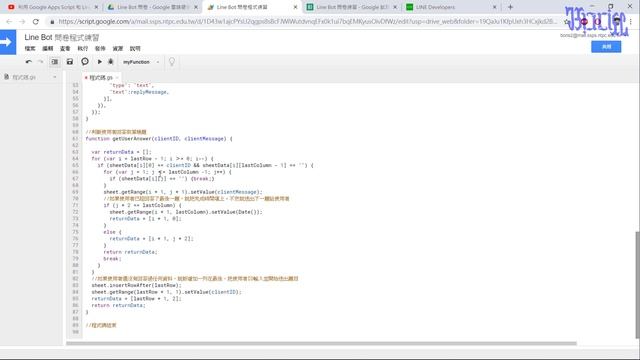The height and width of the screenshot is (360, 640).
Task: Close the 程式碼.gs editor tab
Action: point(117,78)
